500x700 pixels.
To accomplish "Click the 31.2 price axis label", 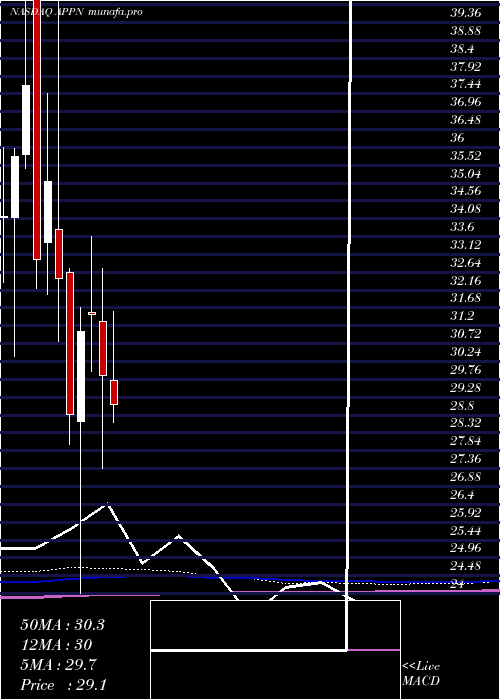I will pyautogui.click(x=462, y=316).
